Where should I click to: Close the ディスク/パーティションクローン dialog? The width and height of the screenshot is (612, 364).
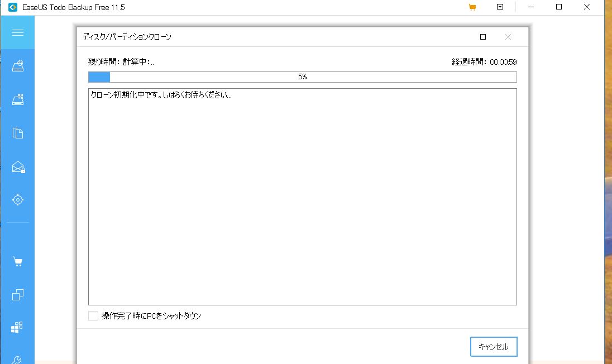[x=508, y=37]
